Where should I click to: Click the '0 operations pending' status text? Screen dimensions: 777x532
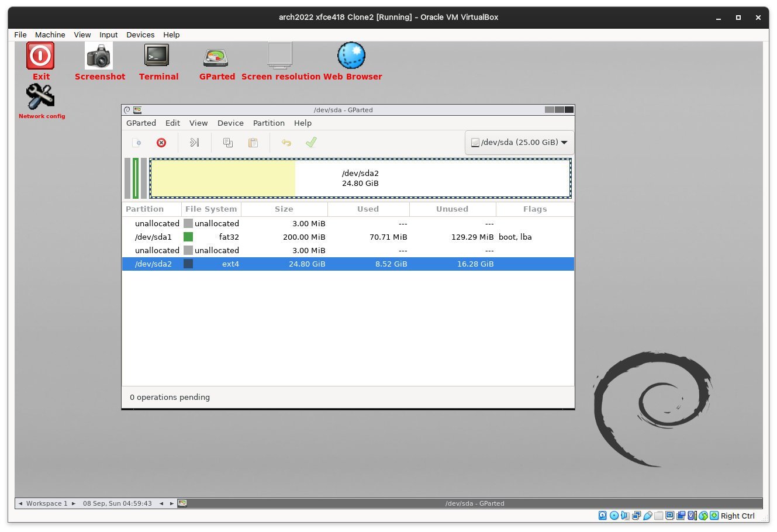170,397
